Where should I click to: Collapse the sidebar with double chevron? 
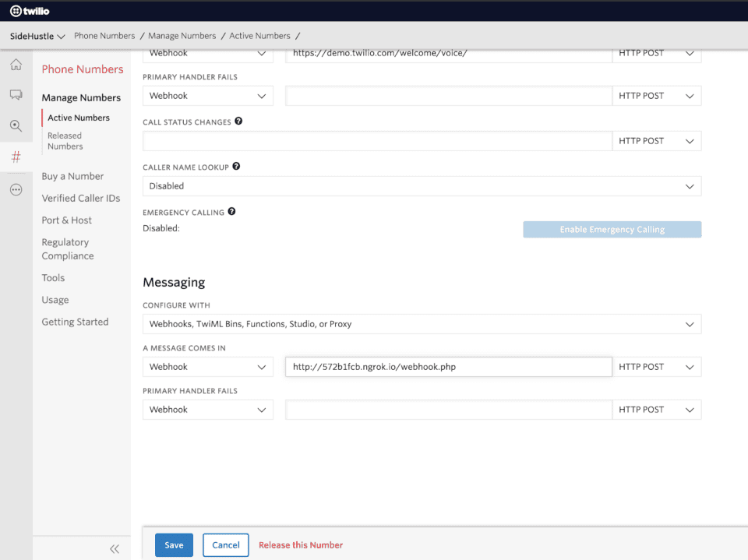tap(115, 548)
